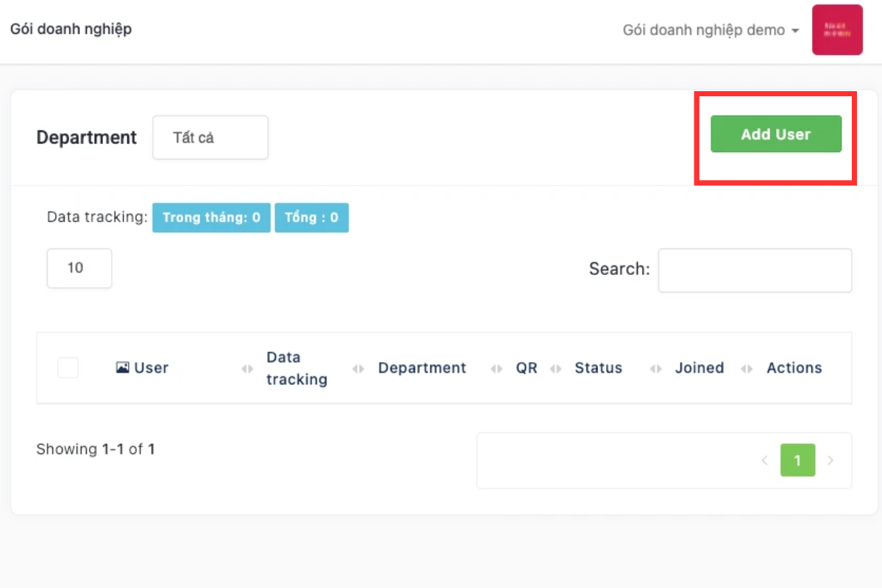Click the Tổng : 0 badge
882x588 pixels.
pos(312,218)
